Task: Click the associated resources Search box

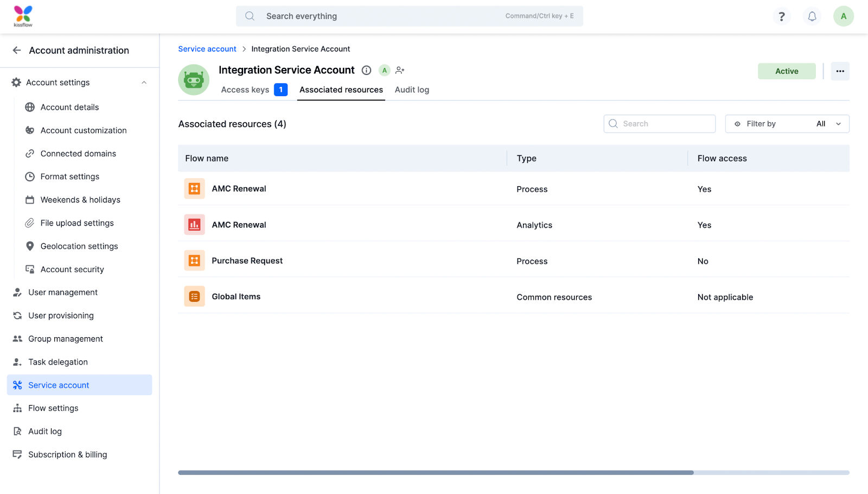Action: tap(660, 124)
